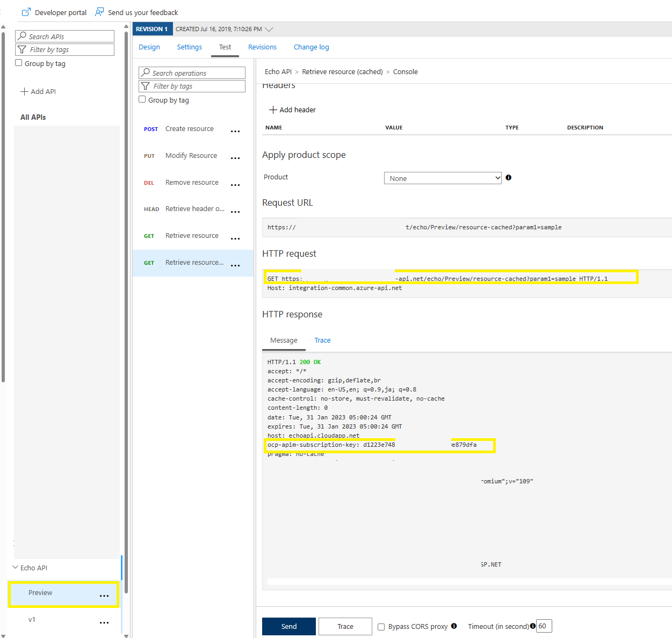Open the ellipsis menu for Preview version
The width and height of the screenshot is (672, 638).
[104, 596]
